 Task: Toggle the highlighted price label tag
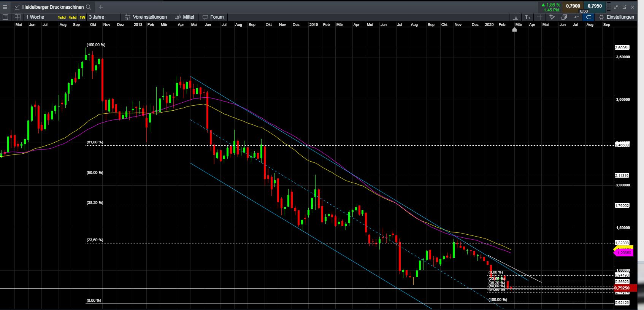(x=588, y=17)
